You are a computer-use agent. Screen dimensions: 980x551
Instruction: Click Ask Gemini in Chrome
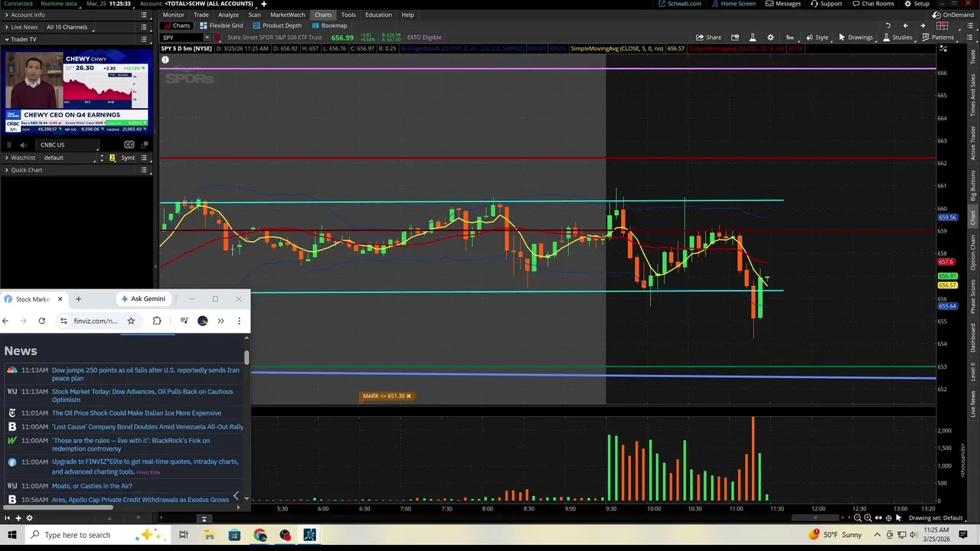[143, 298]
